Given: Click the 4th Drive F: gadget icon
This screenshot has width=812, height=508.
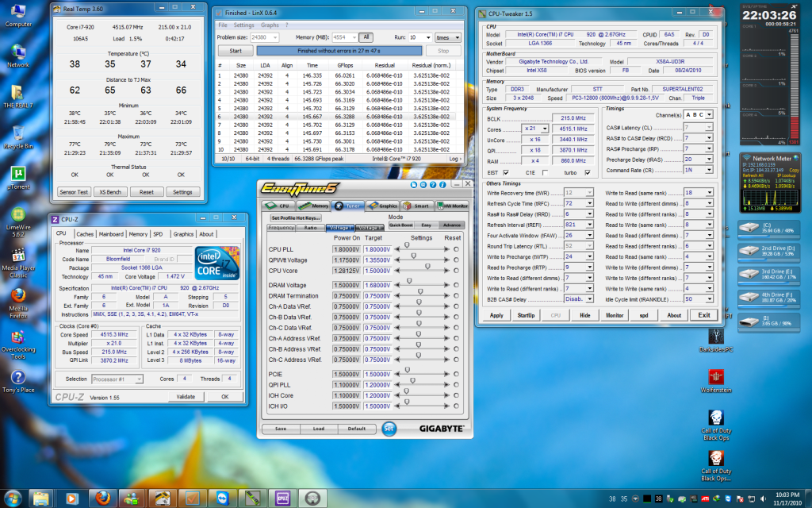Looking at the screenshot, I should [x=749, y=297].
